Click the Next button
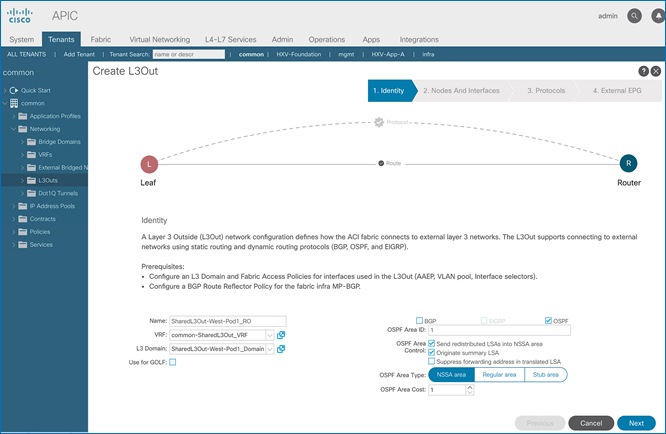Screen dimensions: 666x434 (636, 423)
